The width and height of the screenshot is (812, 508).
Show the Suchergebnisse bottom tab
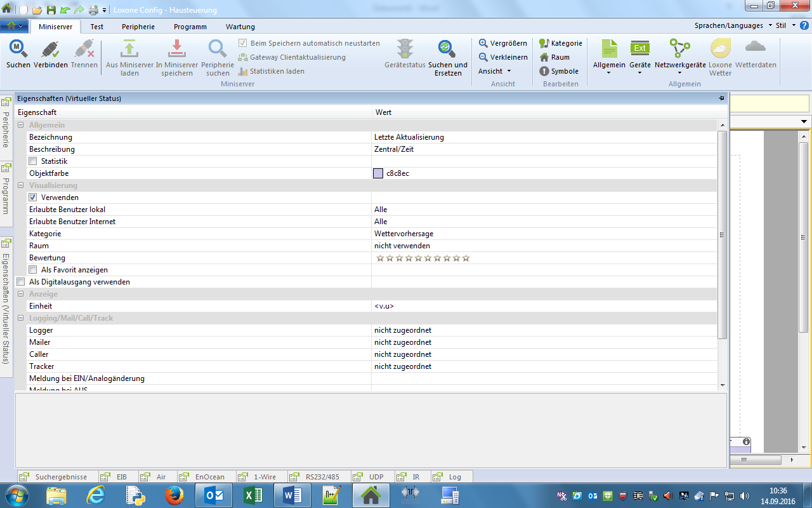coord(56,477)
